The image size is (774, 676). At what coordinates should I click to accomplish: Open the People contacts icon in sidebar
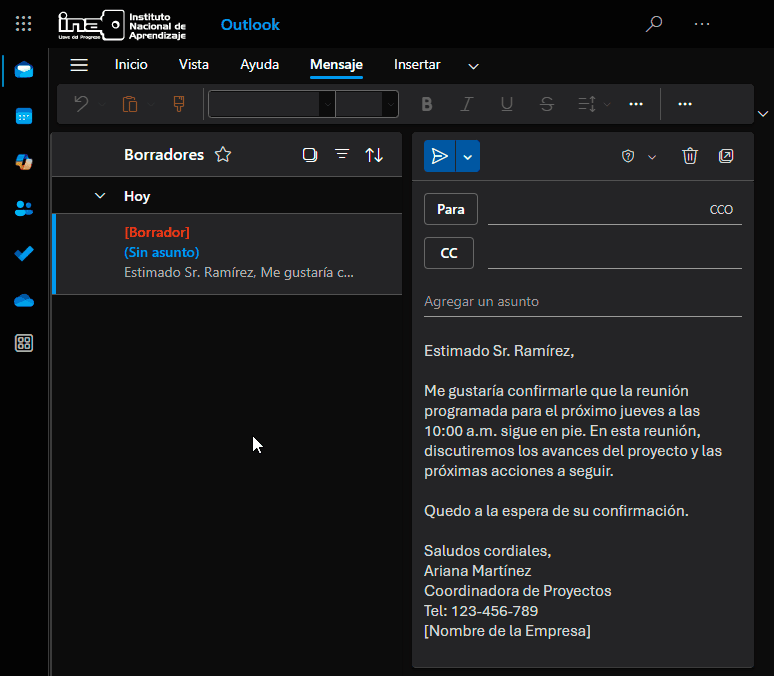point(24,208)
